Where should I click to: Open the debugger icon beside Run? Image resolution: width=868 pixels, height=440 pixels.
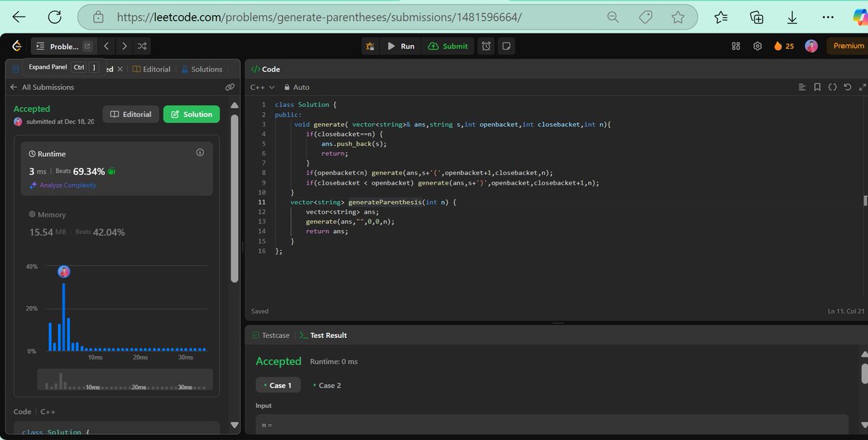[x=370, y=46]
